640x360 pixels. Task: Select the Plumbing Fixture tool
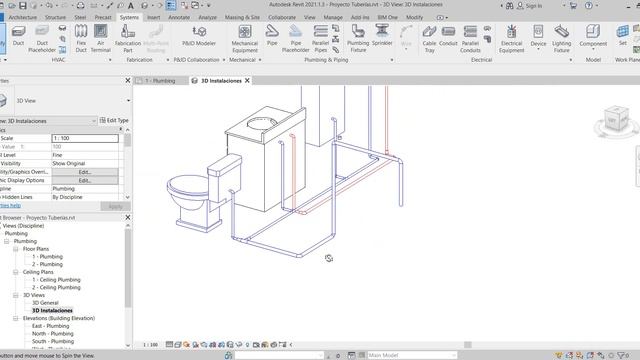click(x=358, y=39)
